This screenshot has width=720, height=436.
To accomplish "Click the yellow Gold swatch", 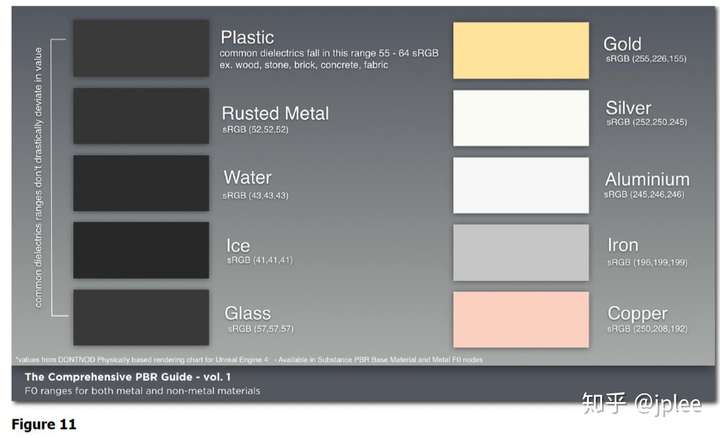I will click(x=521, y=50).
